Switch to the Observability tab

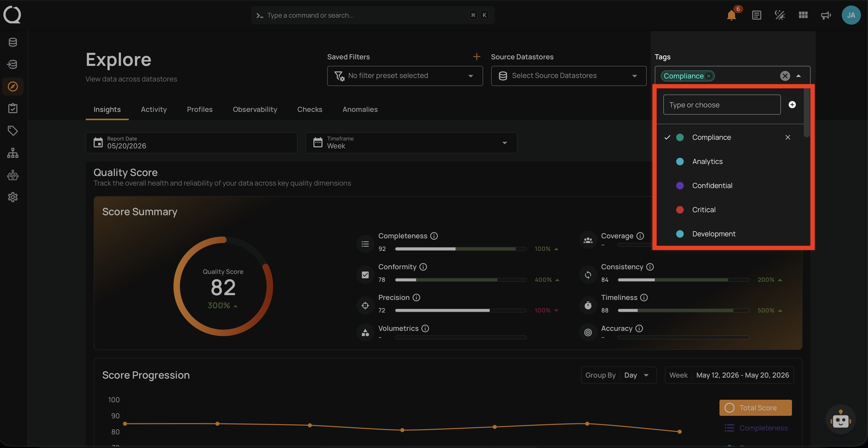click(x=255, y=109)
